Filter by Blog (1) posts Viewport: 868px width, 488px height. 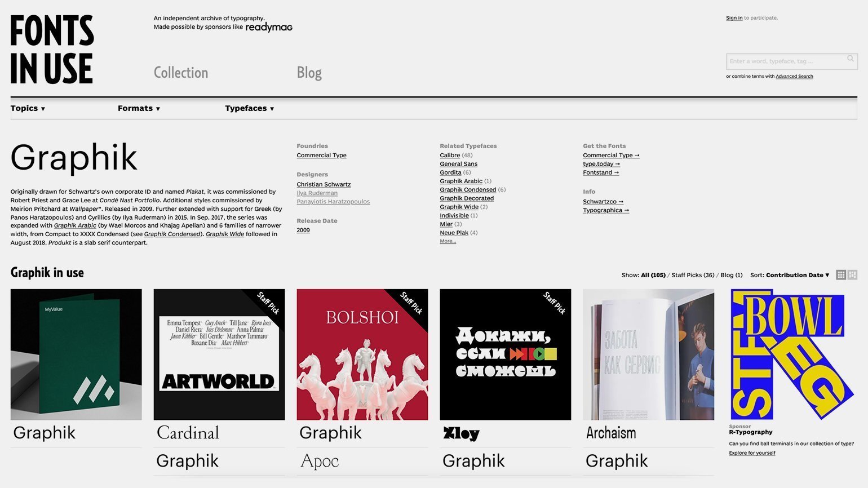point(732,275)
